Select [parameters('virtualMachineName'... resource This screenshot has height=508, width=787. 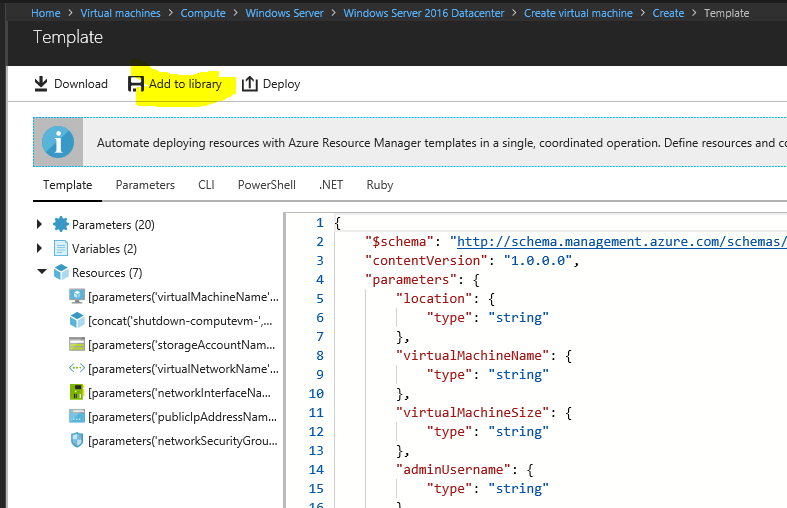click(x=183, y=297)
